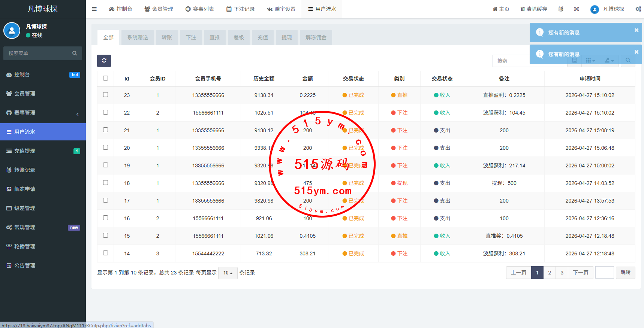
Task: Open the settings gears icon in top-right corner
Action: click(x=638, y=9)
